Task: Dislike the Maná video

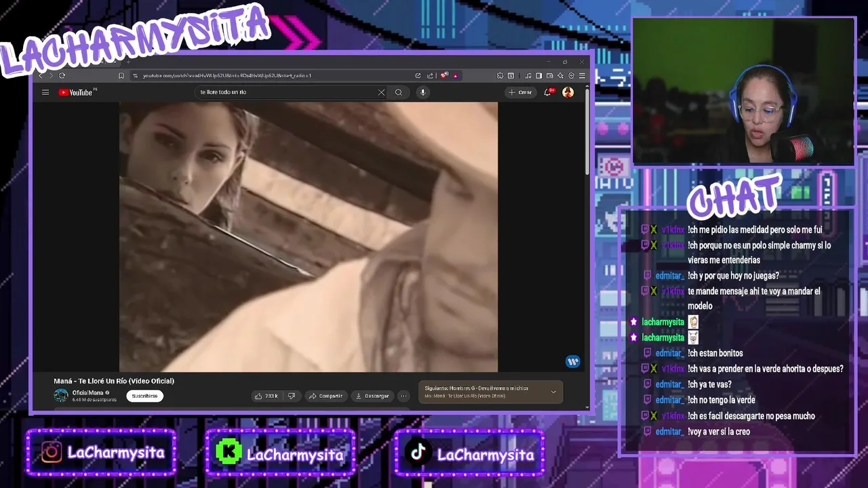Action: point(292,396)
